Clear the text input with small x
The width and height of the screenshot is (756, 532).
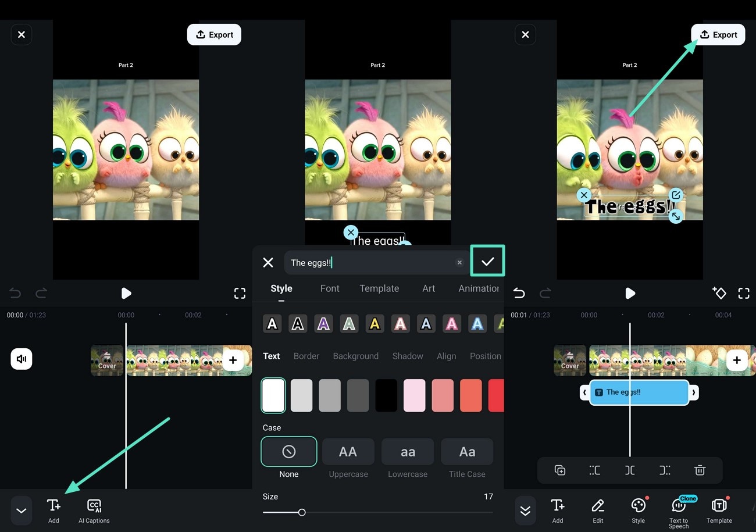click(459, 263)
